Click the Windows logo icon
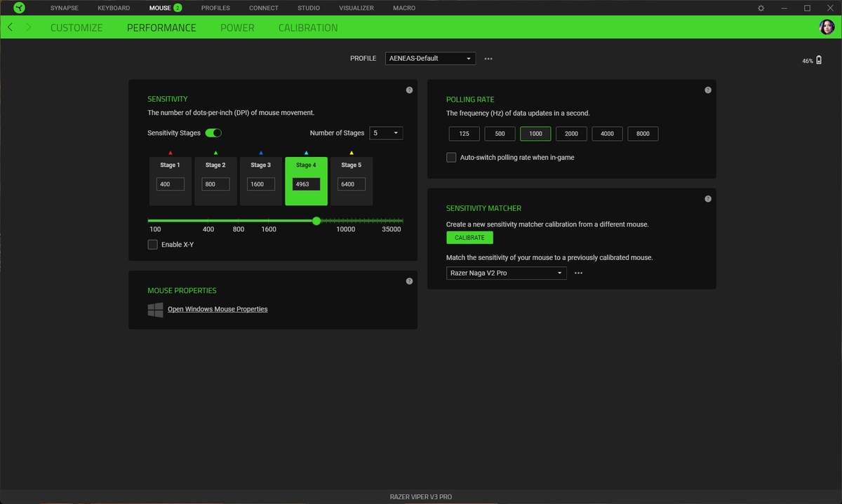Image resolution: width=842 pixels, height=504 pixels. [155, 310]
